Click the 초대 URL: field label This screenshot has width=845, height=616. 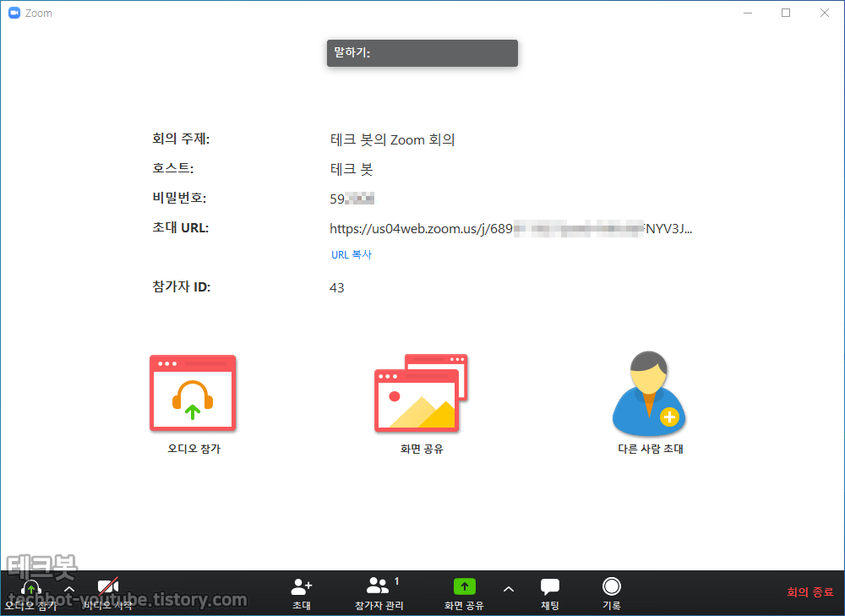click(x=181, y=227)
